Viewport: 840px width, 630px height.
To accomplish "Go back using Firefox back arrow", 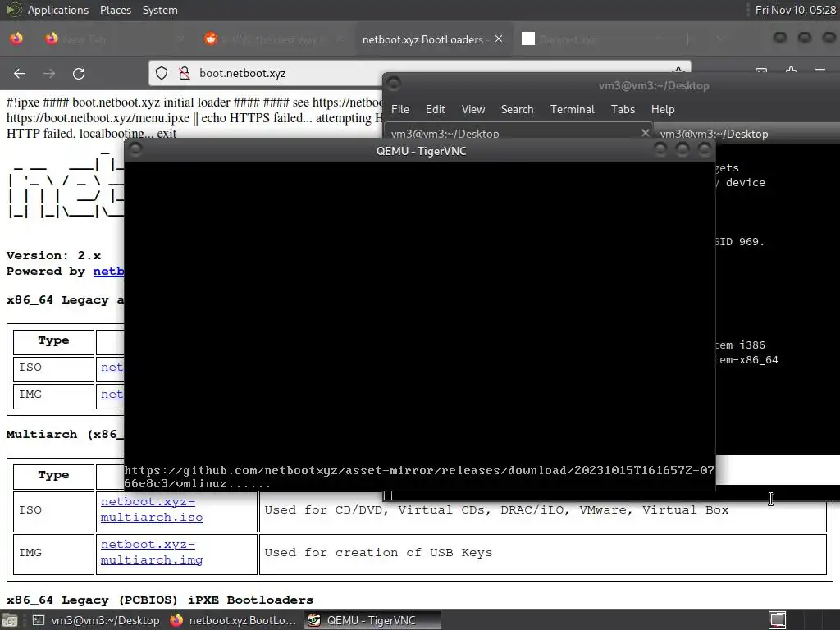I will 20,73.
